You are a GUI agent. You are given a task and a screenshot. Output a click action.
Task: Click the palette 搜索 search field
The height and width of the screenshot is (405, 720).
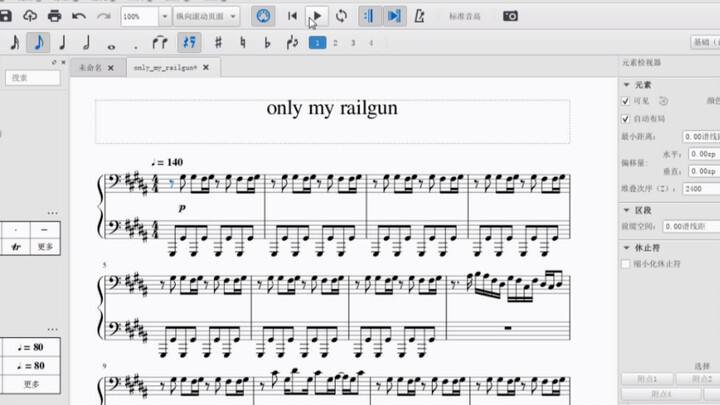[x=33, y=78]
